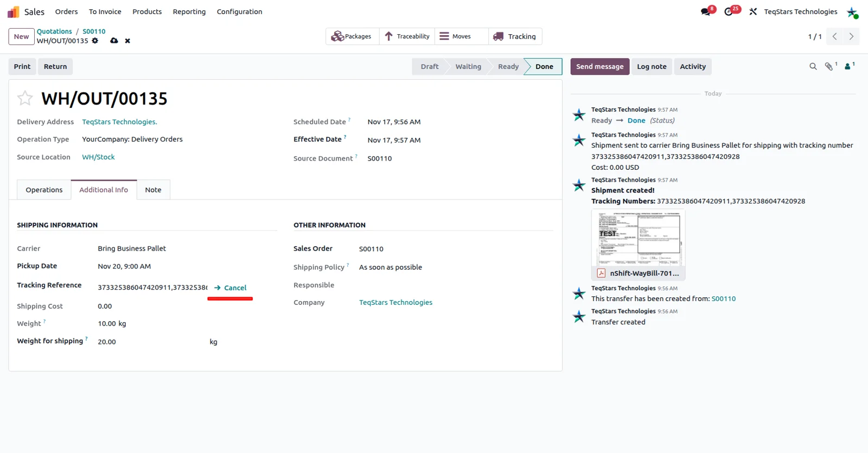Show followers icon in chatter
Image resolution: width=868 pixels, height=453 pixels.
point(847,66)
